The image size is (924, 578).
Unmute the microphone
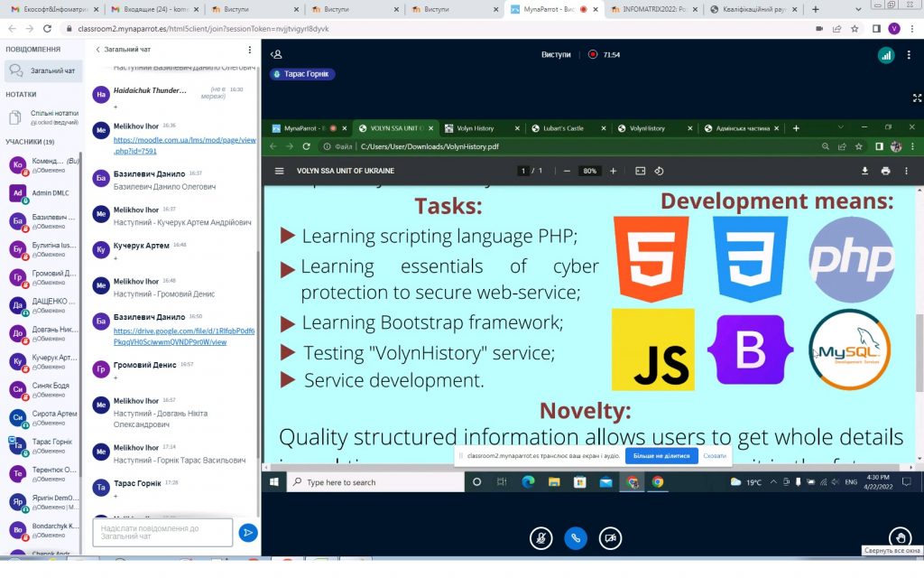541,537
